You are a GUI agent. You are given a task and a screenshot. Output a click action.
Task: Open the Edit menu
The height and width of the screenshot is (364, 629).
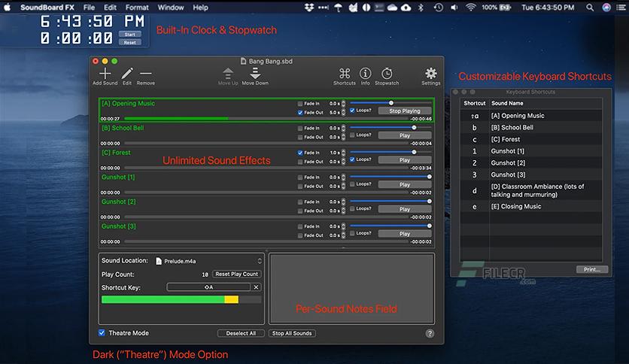pos(110,8)
